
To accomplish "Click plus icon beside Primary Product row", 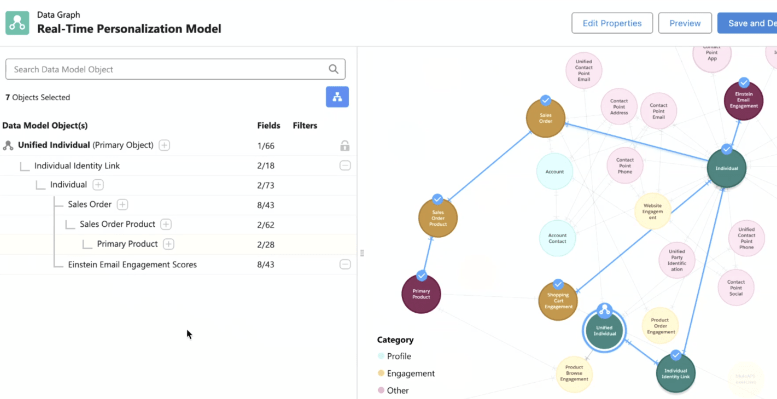I will (x=169, y=244).
